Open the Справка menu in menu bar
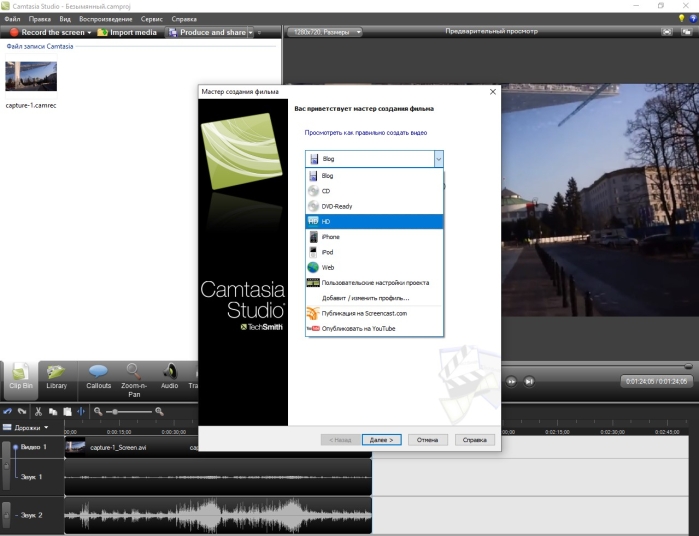The width and height of the screenshot is (699, 536). [x=184, y=19]
